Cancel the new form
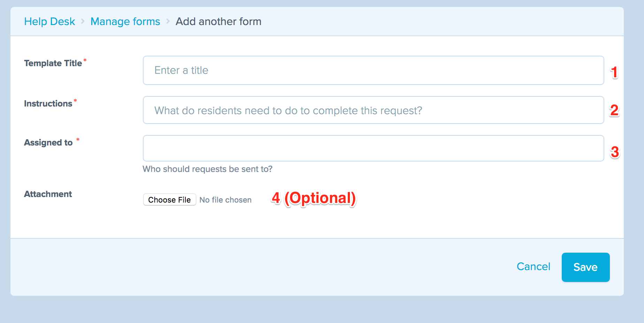644x323 pixels. pos(533,267)
